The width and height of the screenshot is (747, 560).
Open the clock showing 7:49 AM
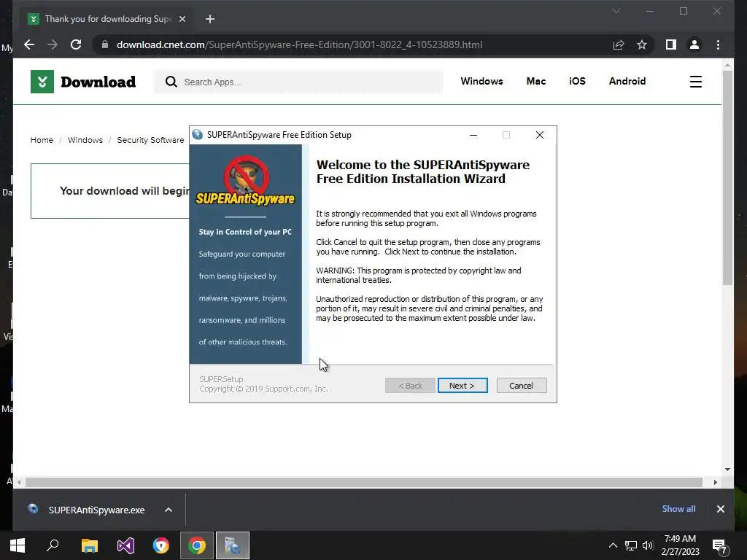680,545
